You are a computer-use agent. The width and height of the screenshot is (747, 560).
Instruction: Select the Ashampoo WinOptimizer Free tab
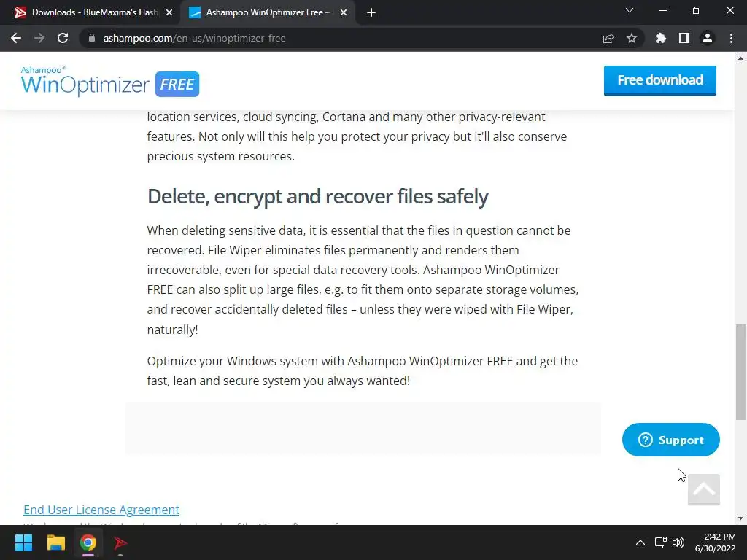[x=267, y=12]
